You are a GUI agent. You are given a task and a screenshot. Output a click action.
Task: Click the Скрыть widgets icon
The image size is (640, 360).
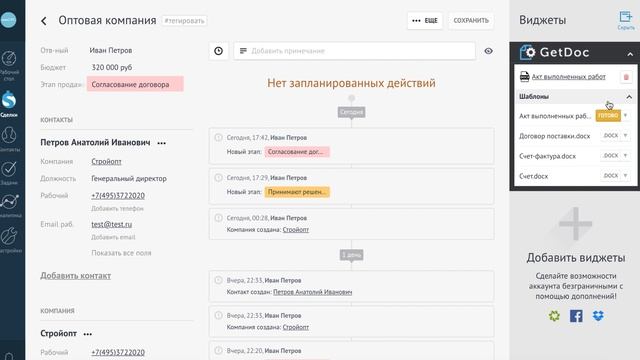(625, 20)
